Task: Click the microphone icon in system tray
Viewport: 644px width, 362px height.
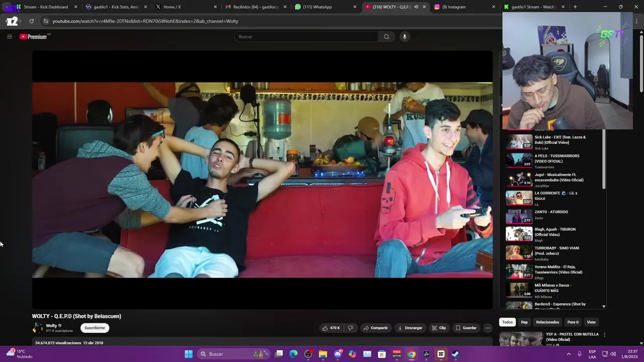Action: 580,354
